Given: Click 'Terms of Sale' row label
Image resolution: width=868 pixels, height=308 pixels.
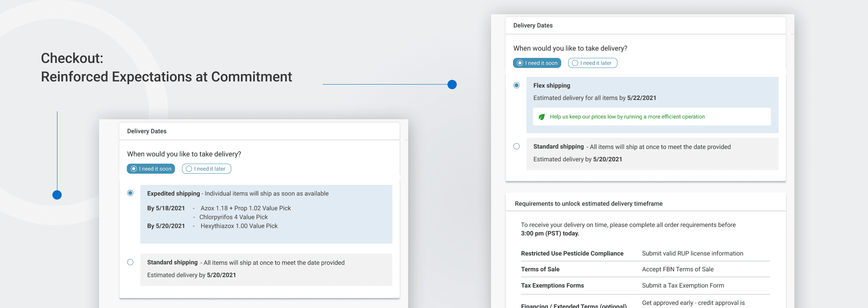Looking at the screenshot, I should pyautogui.click(x=540, y=269).
